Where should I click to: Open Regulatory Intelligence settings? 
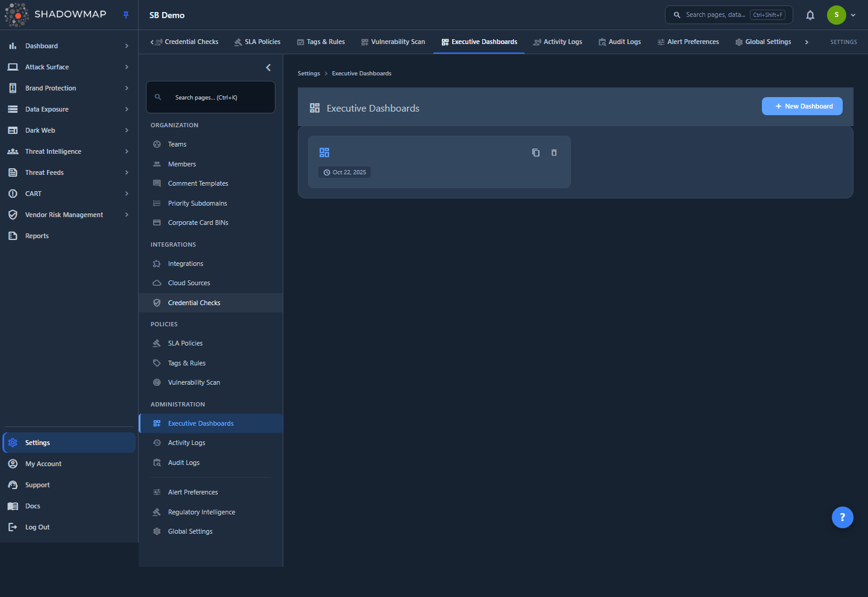click(210, 512)
